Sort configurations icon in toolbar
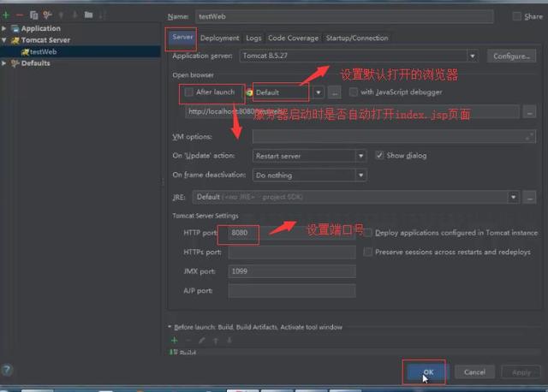Viewport: 548px width, 392px height. [x=103, y=15]
